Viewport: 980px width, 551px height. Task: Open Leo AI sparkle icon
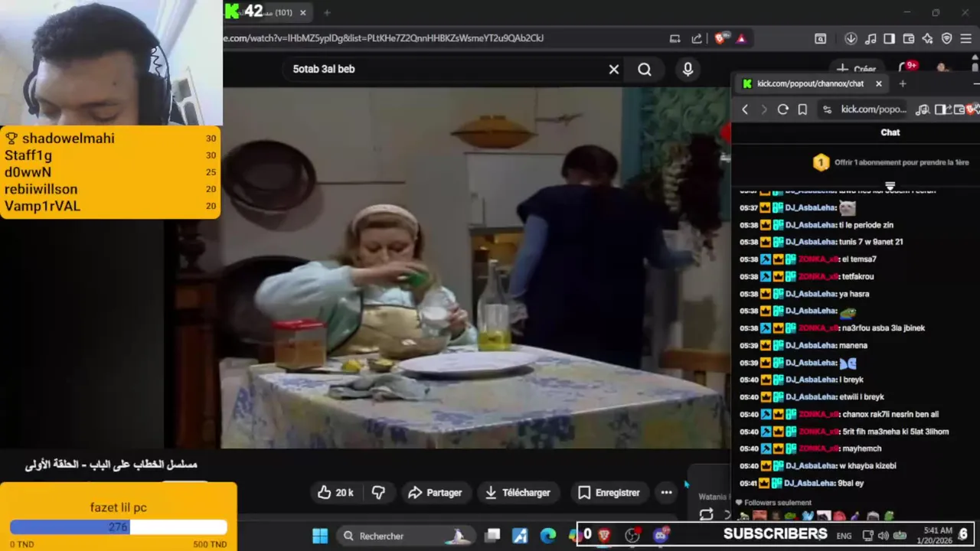coord(927,38)
